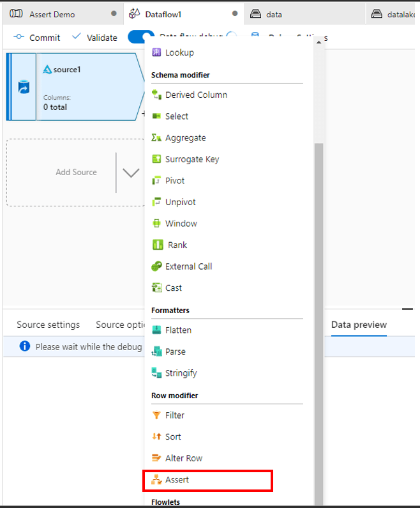
Task: Select Sort from the transformation menu
Action: [173, 436]
